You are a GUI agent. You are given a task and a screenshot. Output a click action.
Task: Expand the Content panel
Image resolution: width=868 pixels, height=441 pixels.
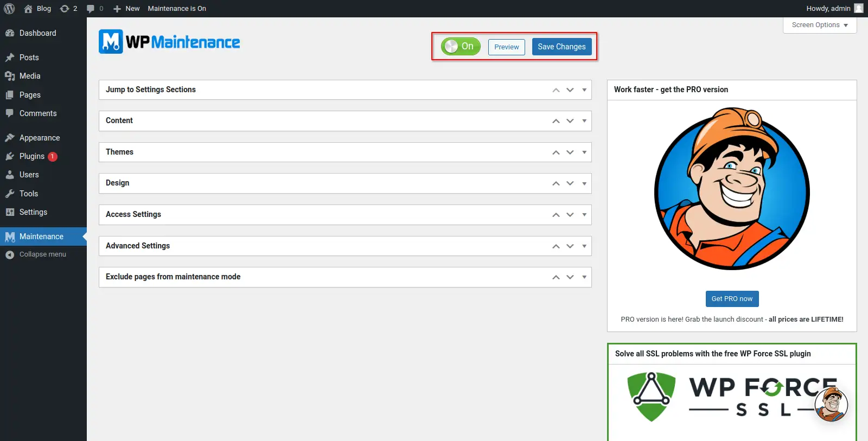click(x=584, y=121)
